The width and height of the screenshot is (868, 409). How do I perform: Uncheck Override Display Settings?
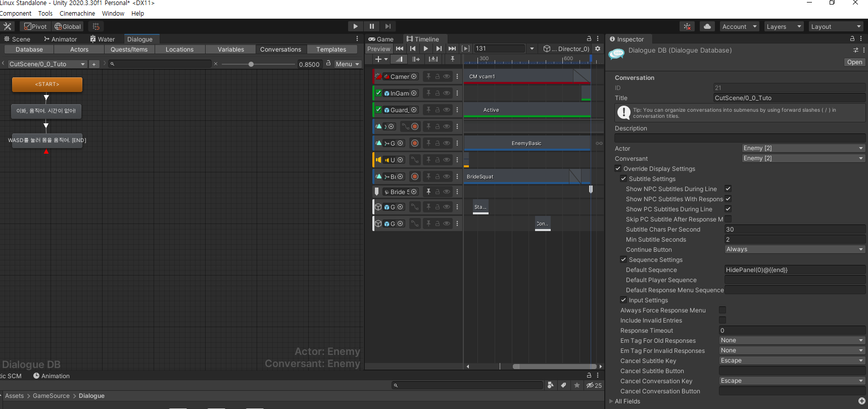(x=618, y=168)
